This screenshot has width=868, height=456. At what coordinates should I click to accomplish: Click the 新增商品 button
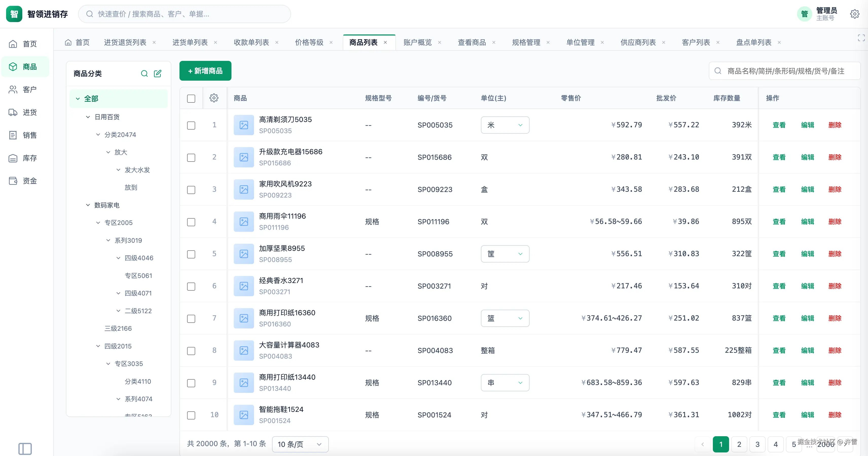pos(205,71)
